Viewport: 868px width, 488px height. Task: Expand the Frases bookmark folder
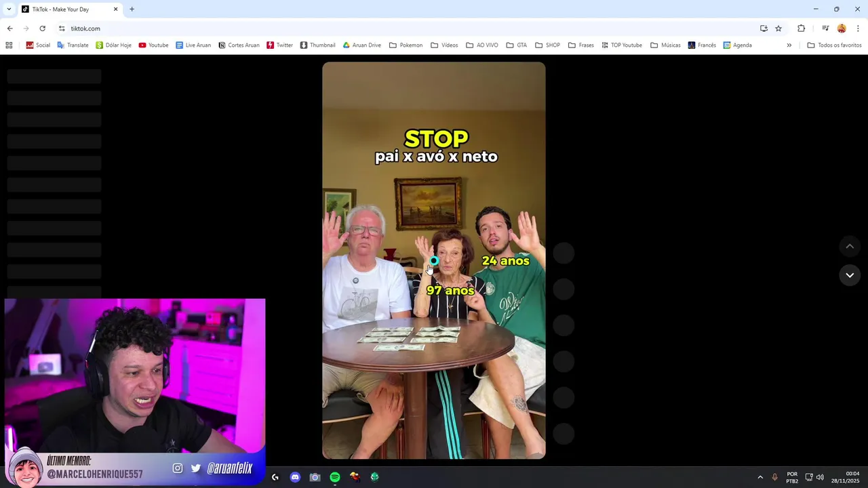point(581,45)
